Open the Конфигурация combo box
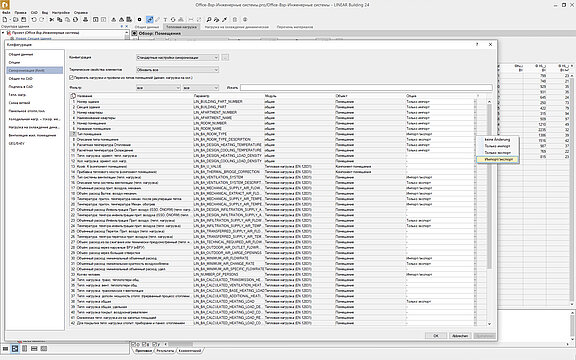576x360 pixels. coord(177,58)
